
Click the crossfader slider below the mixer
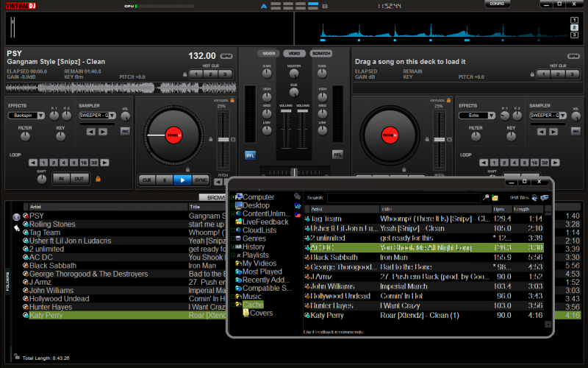tap(293, 171)
